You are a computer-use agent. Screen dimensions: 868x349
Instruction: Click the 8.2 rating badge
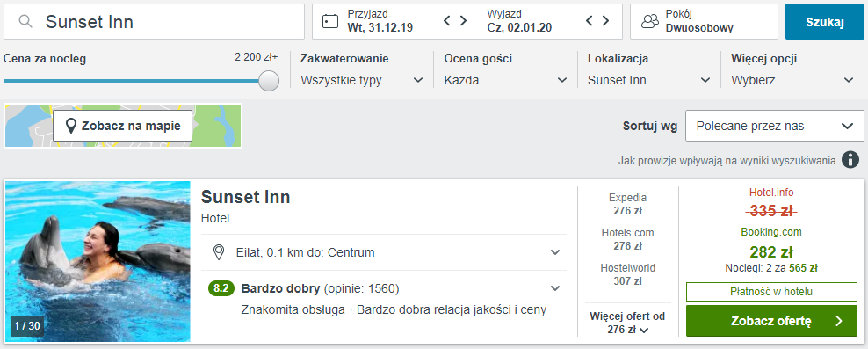tap(221, 288)
